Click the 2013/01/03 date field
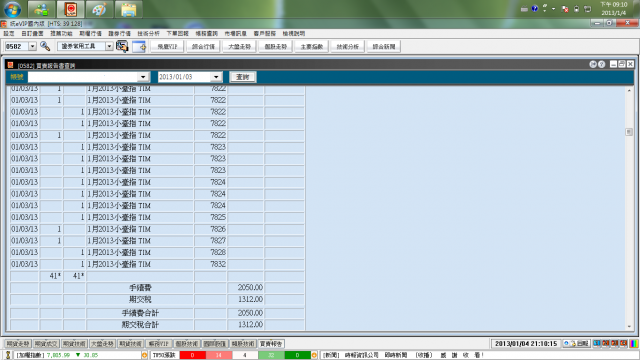 184,77
